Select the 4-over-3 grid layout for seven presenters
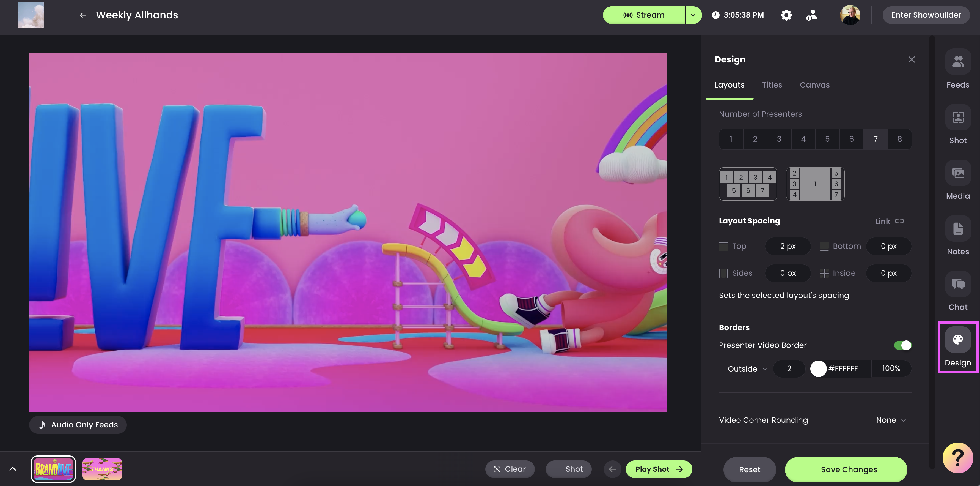The image size is (980, 486). [748, 184]
